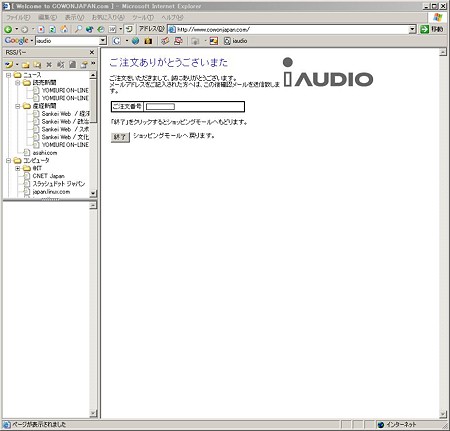The height and width of the screenshot is (431, 450).
Task: Open the スラッシュドット ジャパン feed
Action: 59,184
